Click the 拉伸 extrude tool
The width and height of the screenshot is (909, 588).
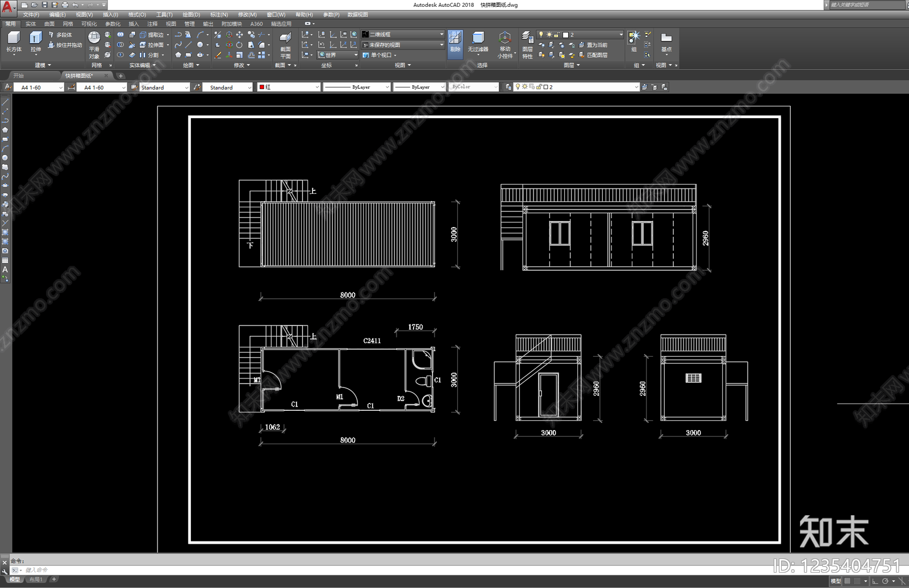35,41
